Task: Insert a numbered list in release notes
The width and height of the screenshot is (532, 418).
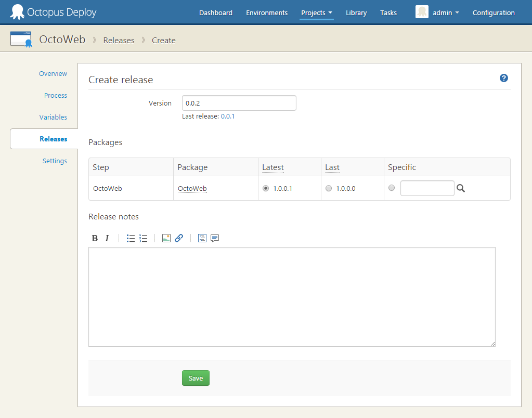Action: (x=143, y=238)
